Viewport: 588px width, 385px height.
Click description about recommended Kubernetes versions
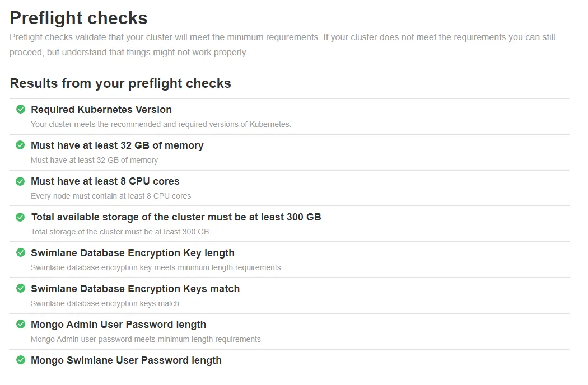click(161, 124)
